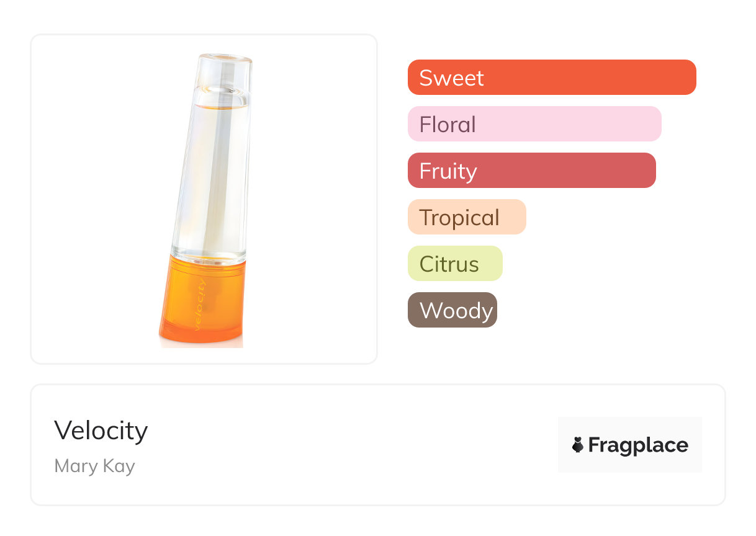Select the Sweet accord bar
Viewport: 756px width, 536px height.
pos(551,78)
